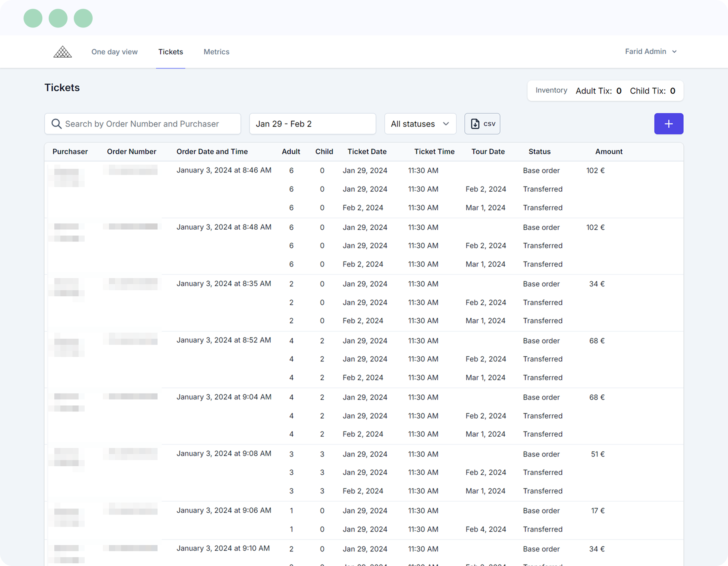Click the magnifier search icon
This screenshot has height=566, width=728.
pos(56,124)
